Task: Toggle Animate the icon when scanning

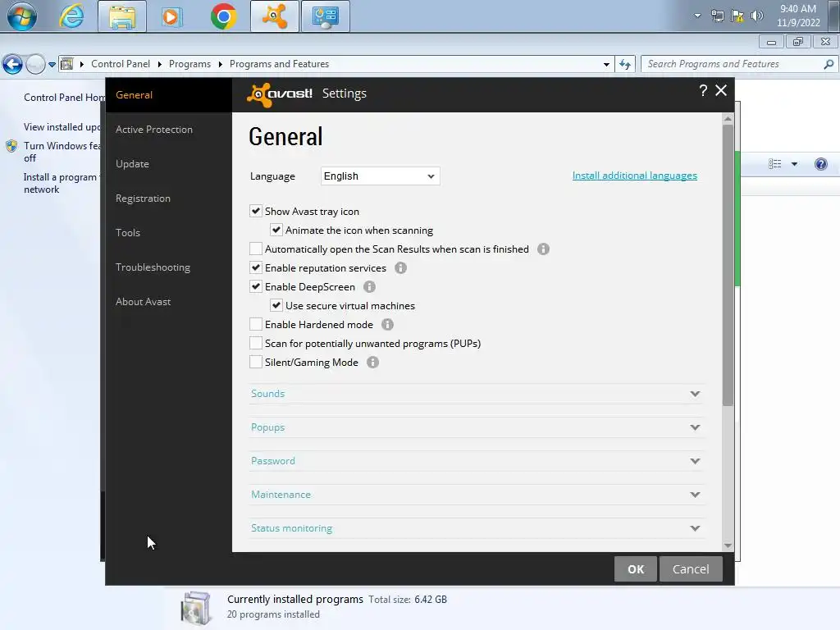Action: 276,230
